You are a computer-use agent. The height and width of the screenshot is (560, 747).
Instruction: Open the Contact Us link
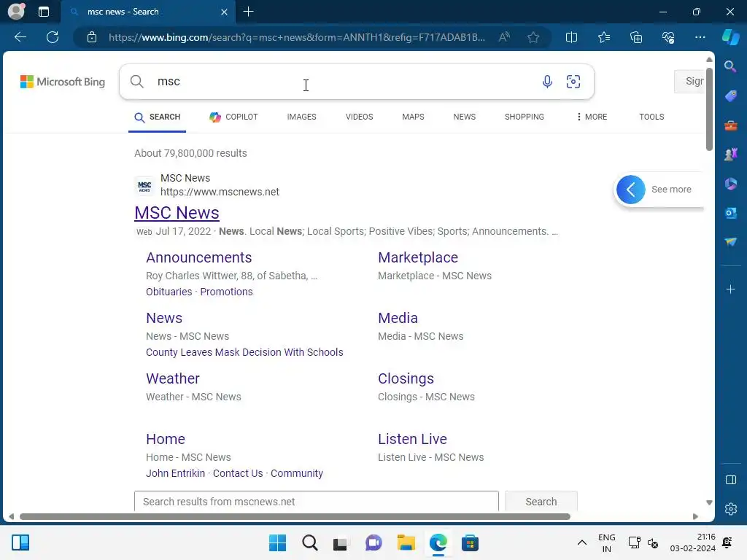pyautogui.click(x=238, y=473)
